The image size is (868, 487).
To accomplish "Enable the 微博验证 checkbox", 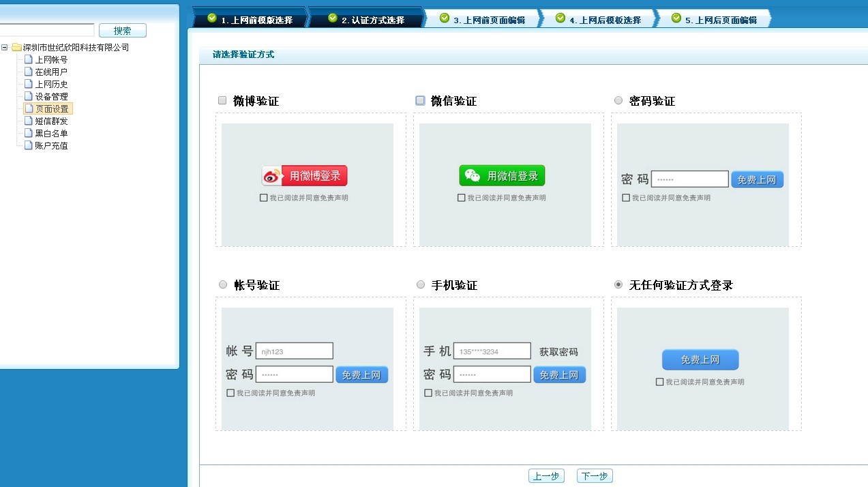I will pyautogui.click(x=222, y=100).
